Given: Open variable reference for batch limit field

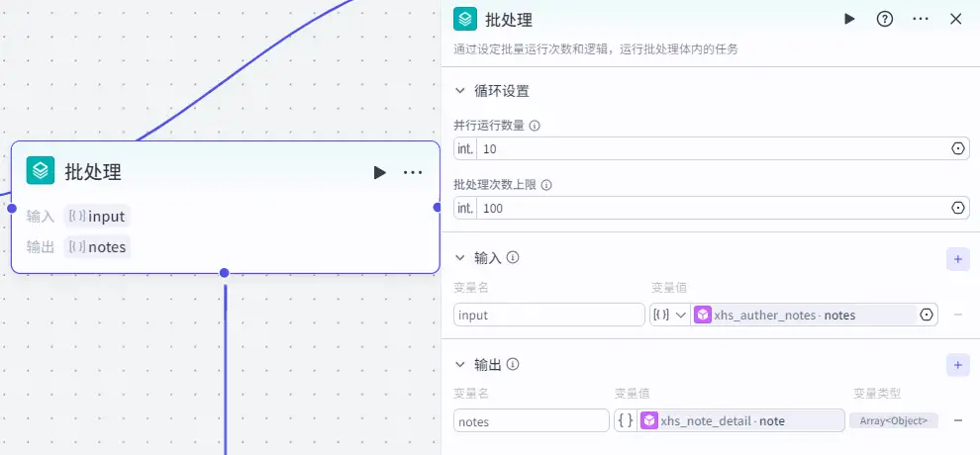Looking at the screenshot, I should tap(958, 208).
